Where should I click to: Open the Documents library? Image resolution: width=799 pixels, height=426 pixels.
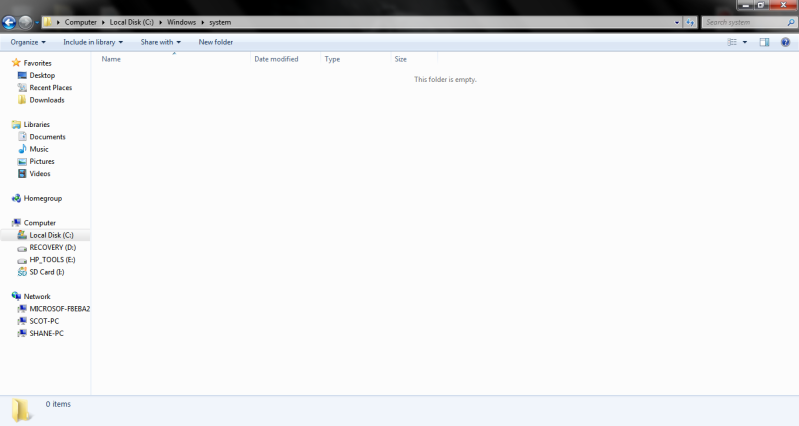pyautogui.click(x=47, y=137)
